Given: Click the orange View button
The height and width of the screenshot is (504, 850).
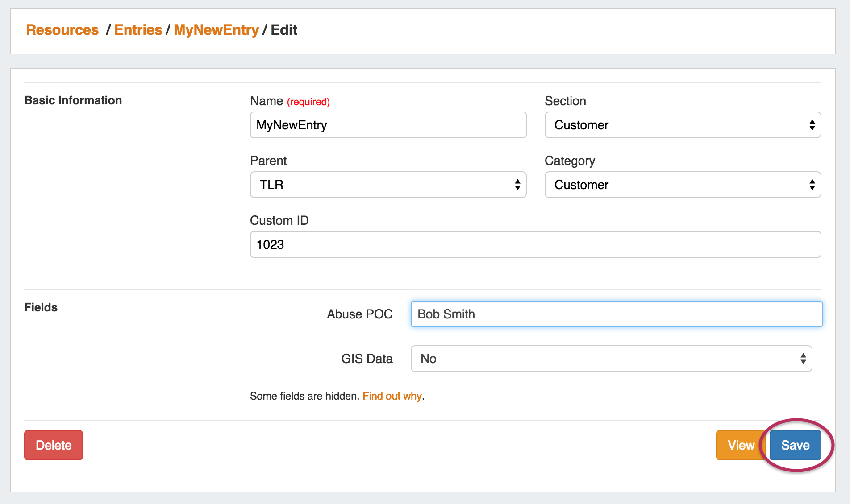Looking at the screenshot, I should (740, 445).
